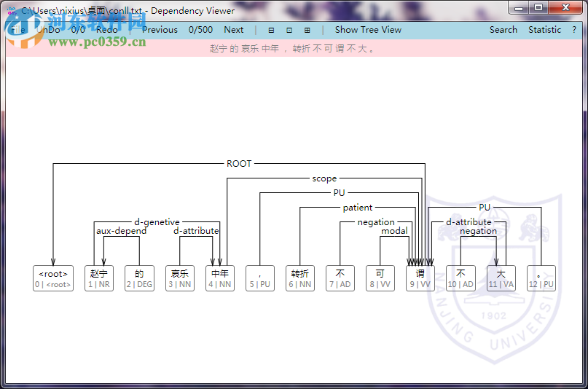
Task: Click the horizontal-split layout icon ⊟
Action: point(271,30)
